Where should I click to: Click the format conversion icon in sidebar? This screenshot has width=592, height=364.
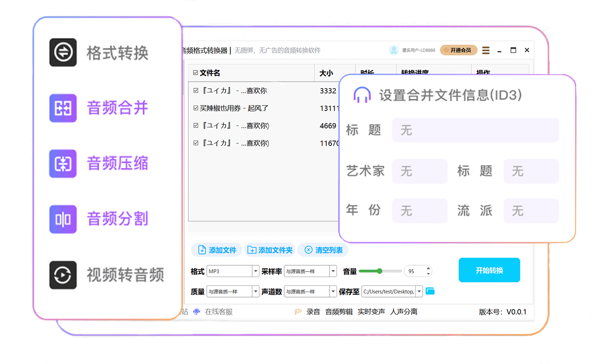(63, 53)
